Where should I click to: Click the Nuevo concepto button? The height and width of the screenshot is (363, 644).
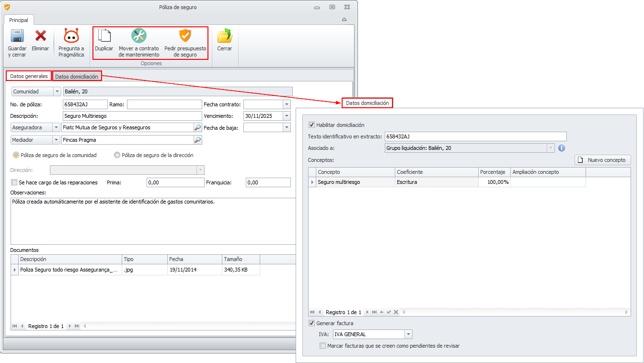(x=603, y=160)
